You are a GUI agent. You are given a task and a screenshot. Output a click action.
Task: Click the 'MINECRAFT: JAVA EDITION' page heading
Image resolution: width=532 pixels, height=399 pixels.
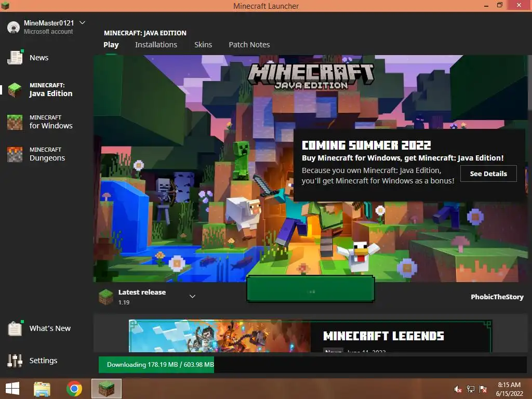click(145, 33)
